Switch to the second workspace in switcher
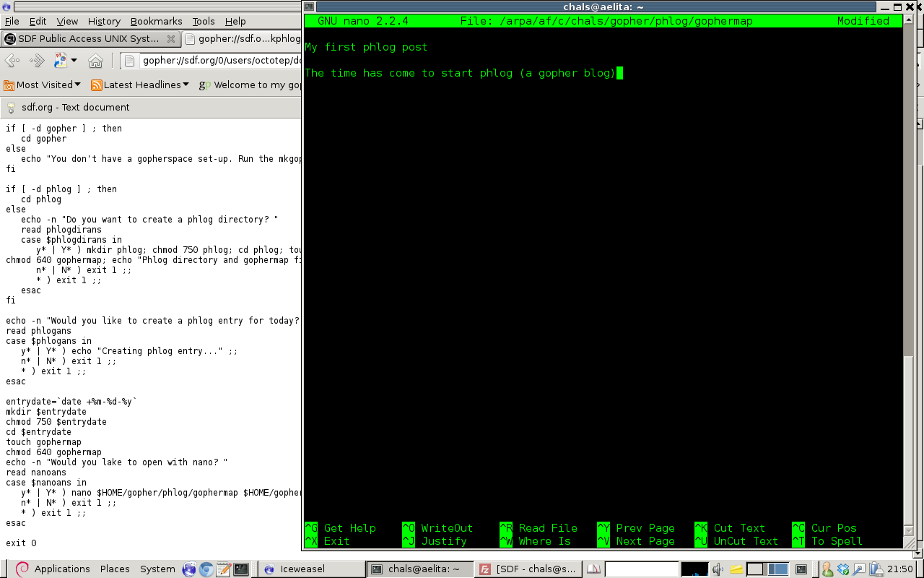The width and height of the screenshot is (924, 578). (776, 569)
